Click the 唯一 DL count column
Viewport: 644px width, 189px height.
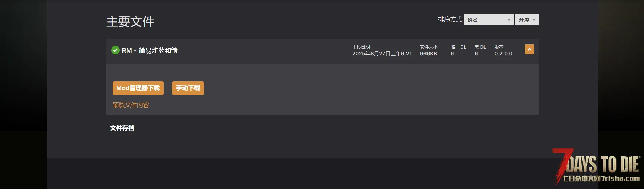458,50
